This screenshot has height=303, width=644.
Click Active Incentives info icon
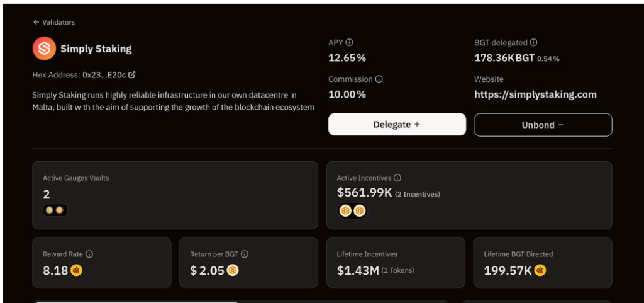coord(397,178)
